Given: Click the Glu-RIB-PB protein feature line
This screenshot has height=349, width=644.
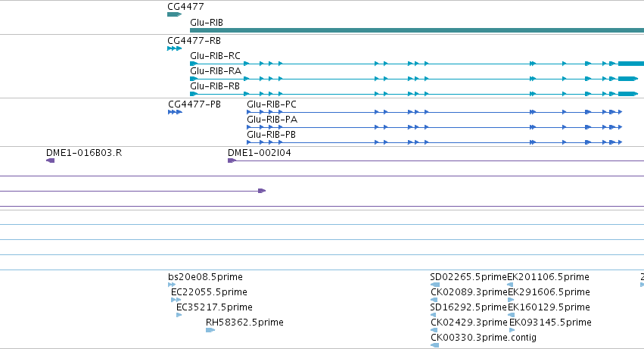Looking at the screenshot, I should coord(434,142).
